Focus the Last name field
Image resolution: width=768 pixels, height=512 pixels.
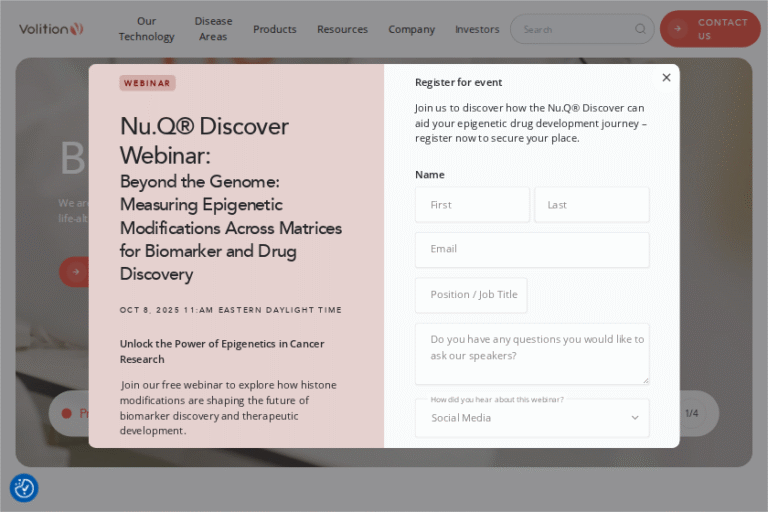click(x=591, y=205)
